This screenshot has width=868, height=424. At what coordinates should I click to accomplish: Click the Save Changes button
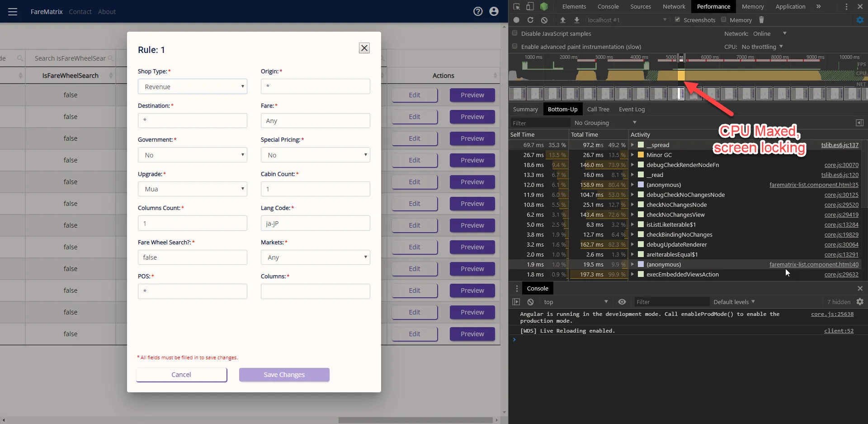284,375
